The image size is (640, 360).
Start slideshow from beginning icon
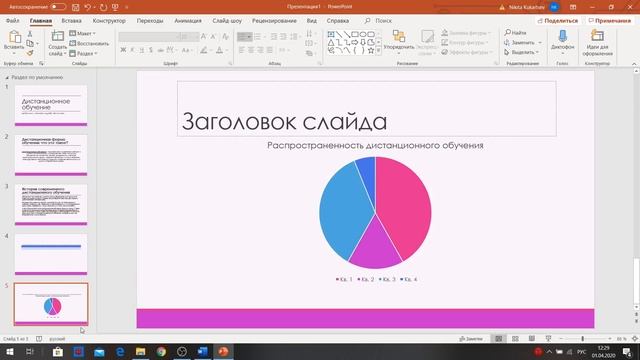click(115, 7)
